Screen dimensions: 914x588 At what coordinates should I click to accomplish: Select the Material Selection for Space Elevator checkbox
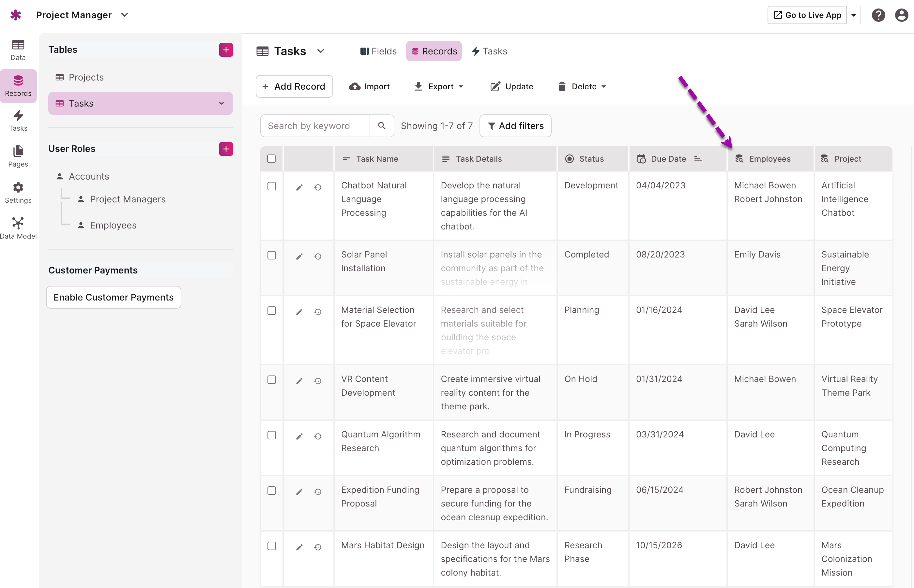(x=271, y=311)
